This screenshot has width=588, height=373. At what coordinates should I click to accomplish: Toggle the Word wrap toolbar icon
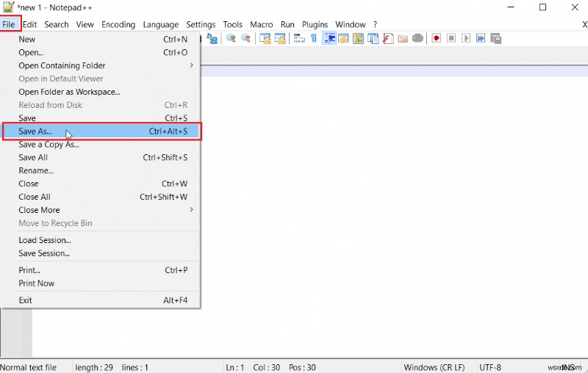pyautogui.click(x=299, y=38)
